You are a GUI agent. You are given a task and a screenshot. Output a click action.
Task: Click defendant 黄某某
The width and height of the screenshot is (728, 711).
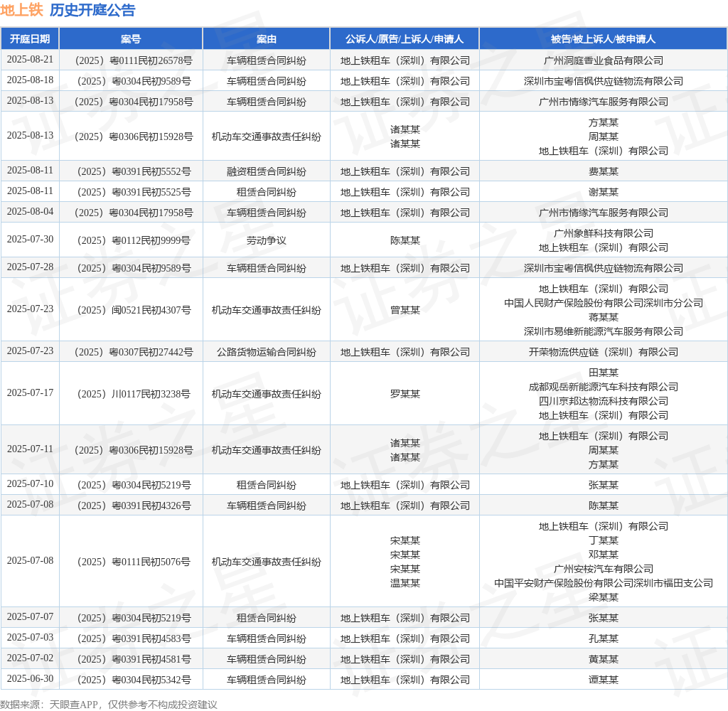coord(603,659)
